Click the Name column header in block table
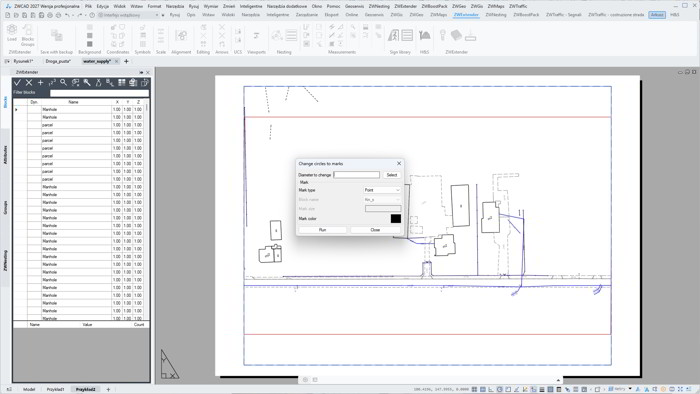This screenshot has height=394, width=700. pos(73,102)
